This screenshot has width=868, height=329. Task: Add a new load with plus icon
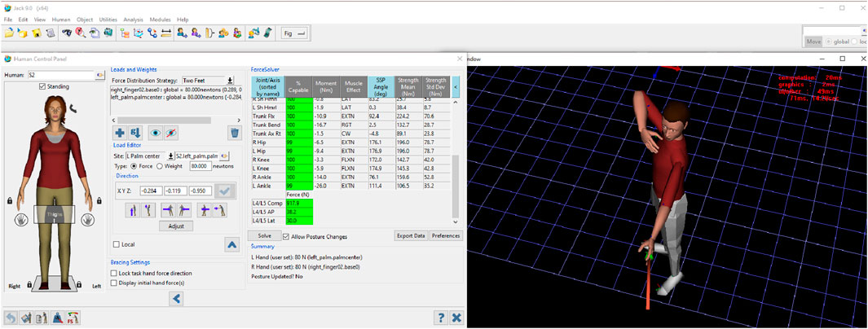click(x=120, y=132)
